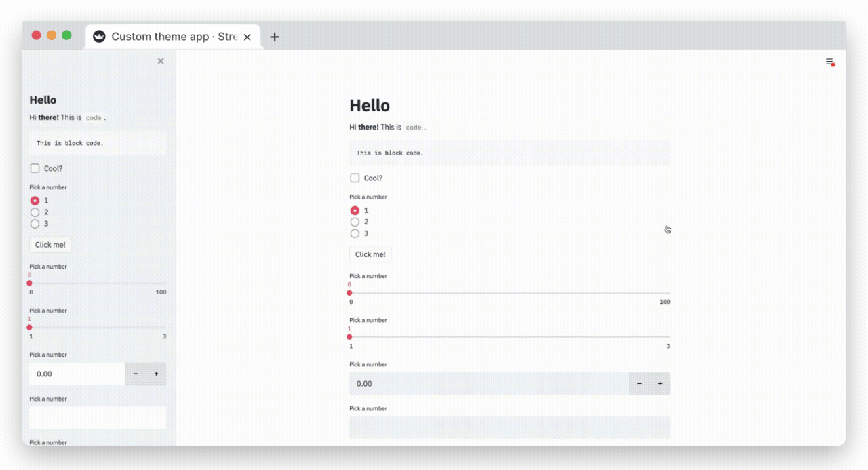
Task: Select radio option 1 in the sidebar
Action: tap(35, 201)
